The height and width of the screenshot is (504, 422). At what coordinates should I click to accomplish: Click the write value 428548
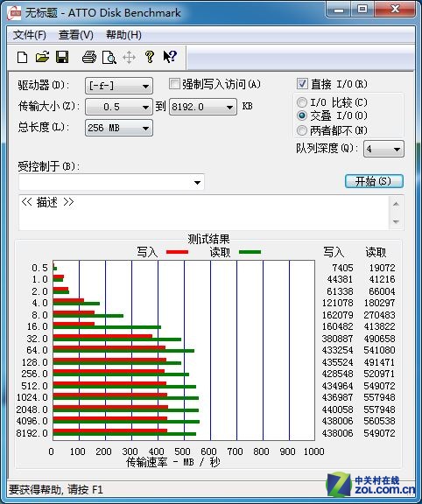(337, 374)
